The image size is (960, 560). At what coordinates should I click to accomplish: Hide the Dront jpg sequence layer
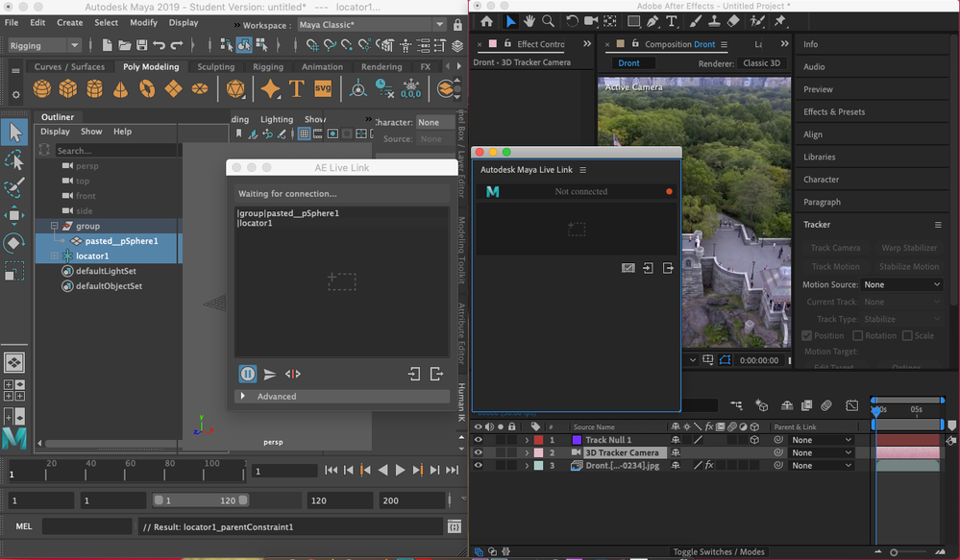click(x=479, y=465)
